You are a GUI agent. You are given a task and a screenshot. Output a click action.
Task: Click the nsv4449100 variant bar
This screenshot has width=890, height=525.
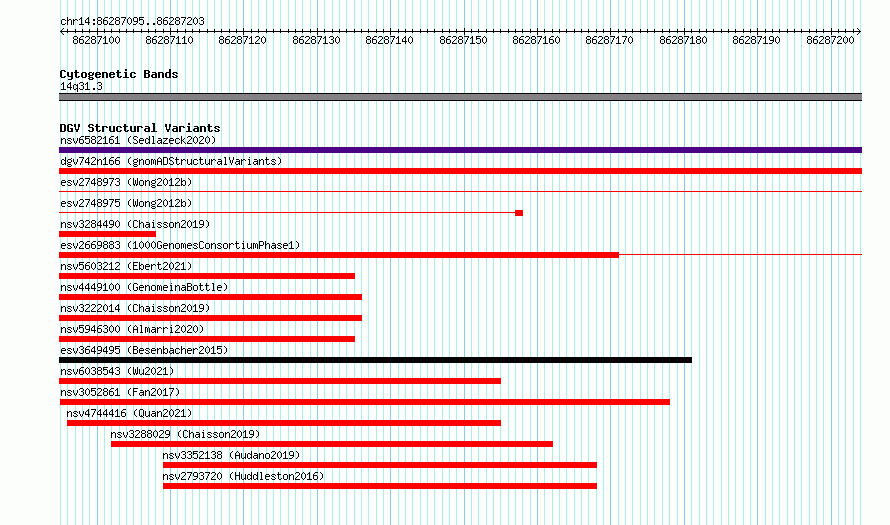coord(210,297)
